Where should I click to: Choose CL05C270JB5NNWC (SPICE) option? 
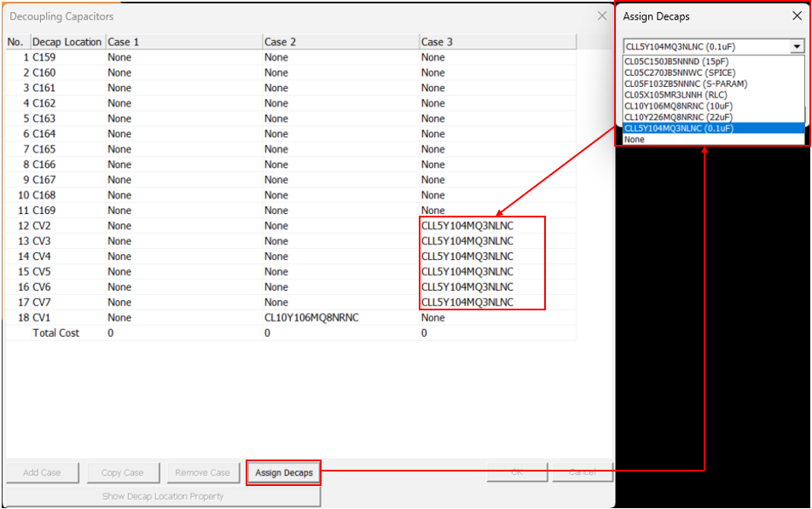679,72
